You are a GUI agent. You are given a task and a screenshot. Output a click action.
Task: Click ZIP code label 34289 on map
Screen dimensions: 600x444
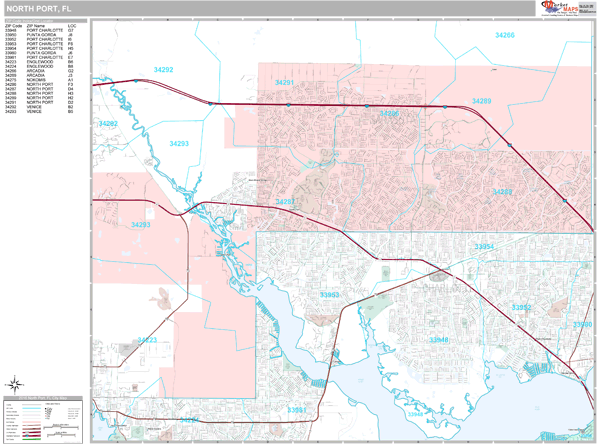pyautogui.click(x=482, y=101)
